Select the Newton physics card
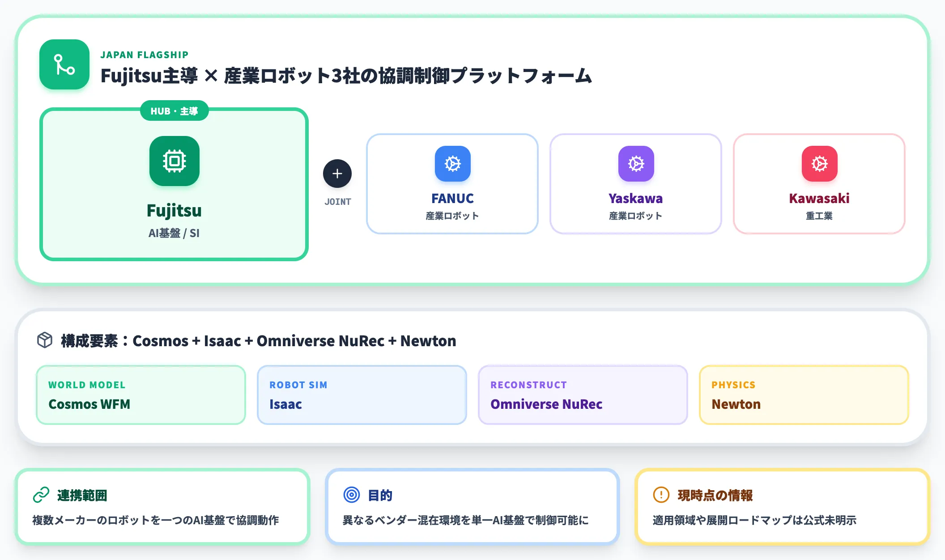This screenshot has height=560, width=945. [x=804, y=395]
